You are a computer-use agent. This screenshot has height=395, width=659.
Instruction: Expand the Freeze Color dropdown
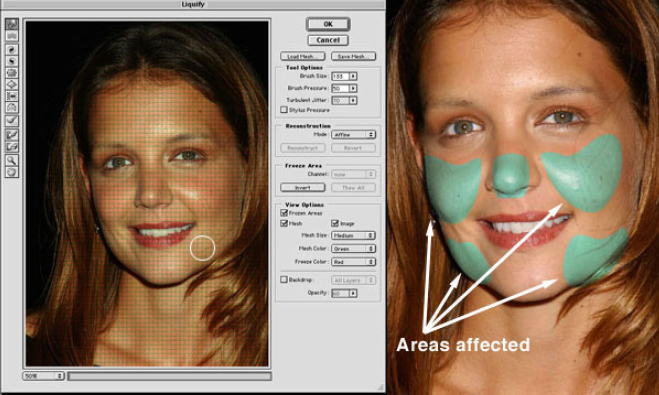353,261
